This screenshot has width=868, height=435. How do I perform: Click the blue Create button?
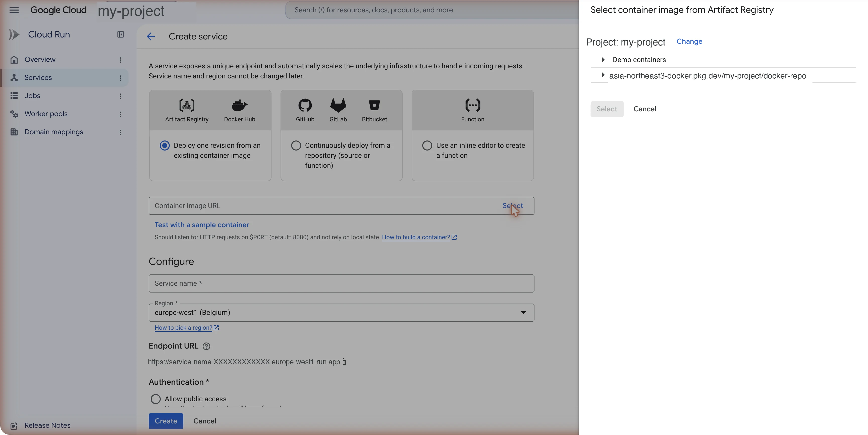coord(166,421)
